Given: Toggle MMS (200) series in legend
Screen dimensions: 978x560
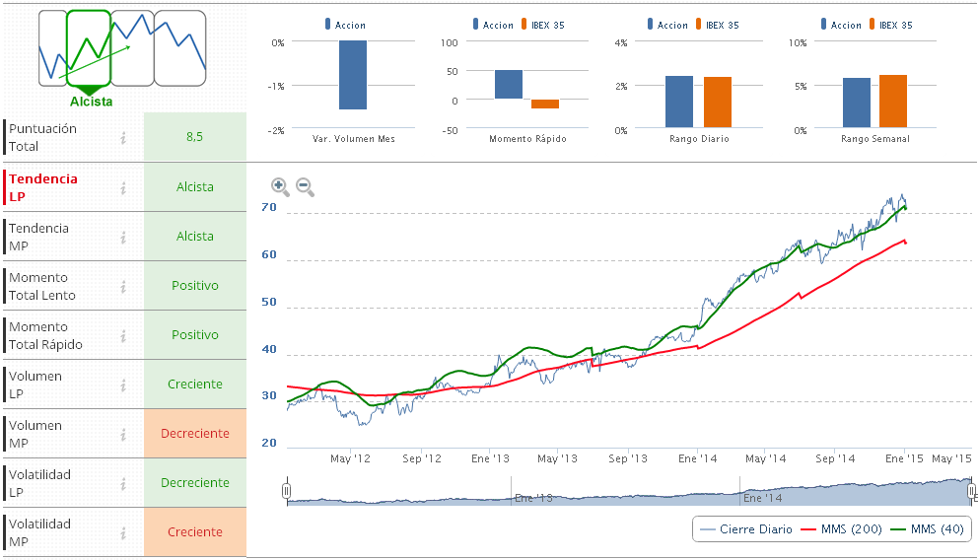Looking at the screenshot, I should [845, 529].
